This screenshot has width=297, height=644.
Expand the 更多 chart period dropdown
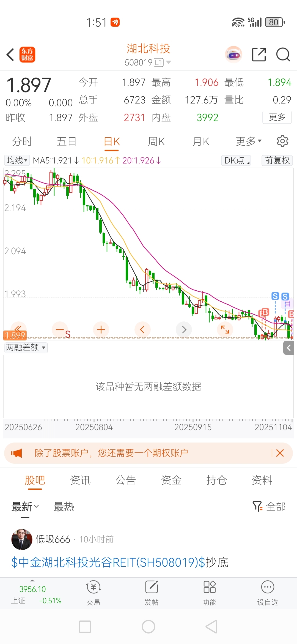248,141
